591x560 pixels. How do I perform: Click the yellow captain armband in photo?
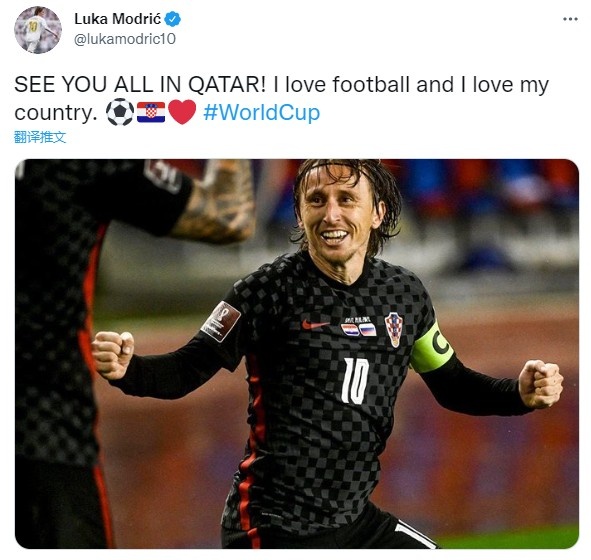tap(431, 347)
